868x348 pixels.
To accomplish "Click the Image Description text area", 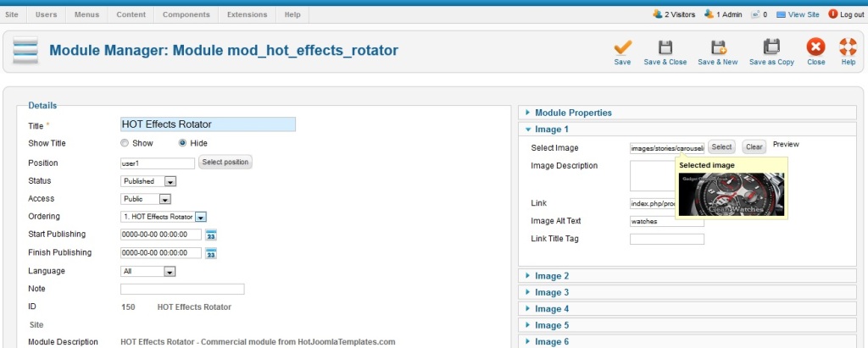I will (654, 176).
